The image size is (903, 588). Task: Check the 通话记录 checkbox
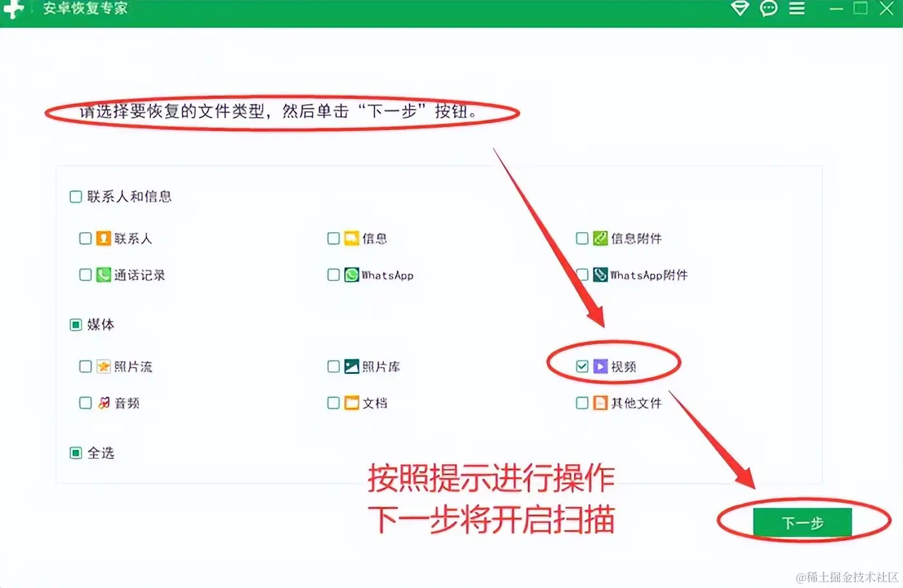click(x=85, y=275)
